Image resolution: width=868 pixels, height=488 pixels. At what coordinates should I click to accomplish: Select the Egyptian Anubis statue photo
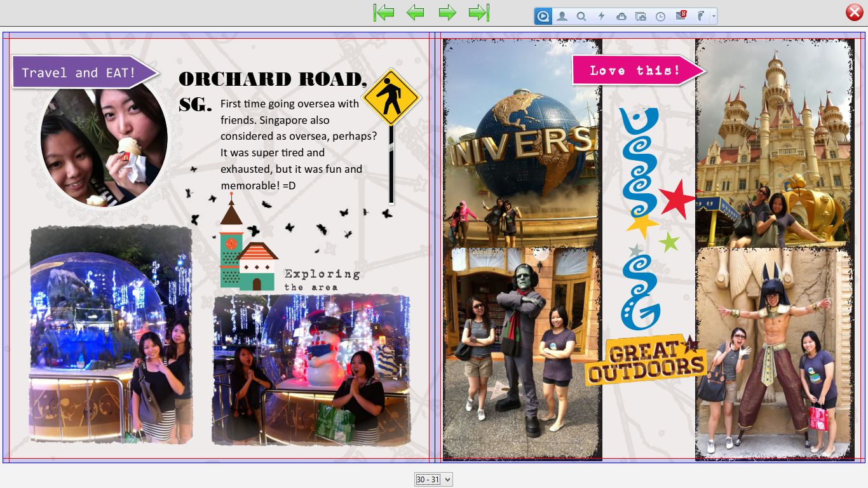coord(775,353)
